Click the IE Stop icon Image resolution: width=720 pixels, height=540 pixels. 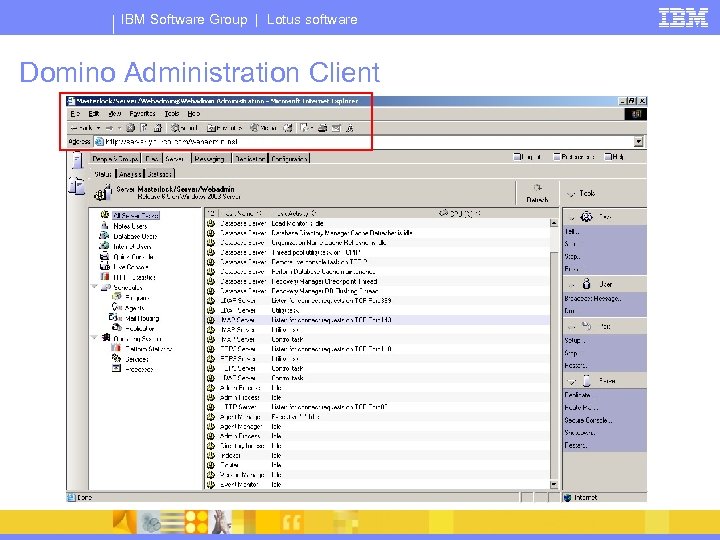tap(130, 128)
